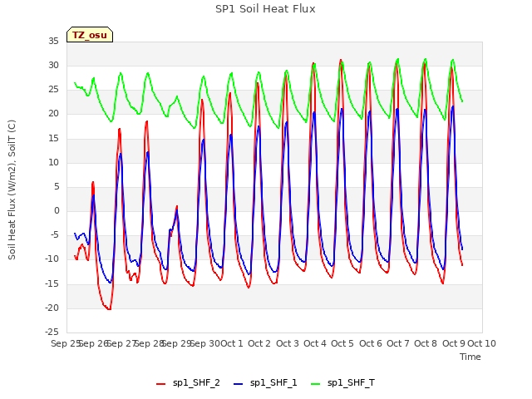Click the -20 y-axis tick label
This screenshot has width=532, height=399.
(x=52, y=308)
